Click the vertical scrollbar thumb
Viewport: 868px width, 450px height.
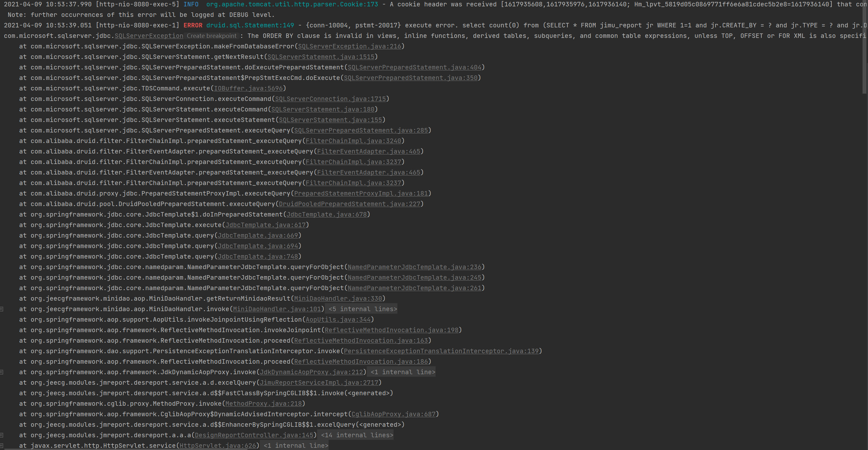click(864, 47)
